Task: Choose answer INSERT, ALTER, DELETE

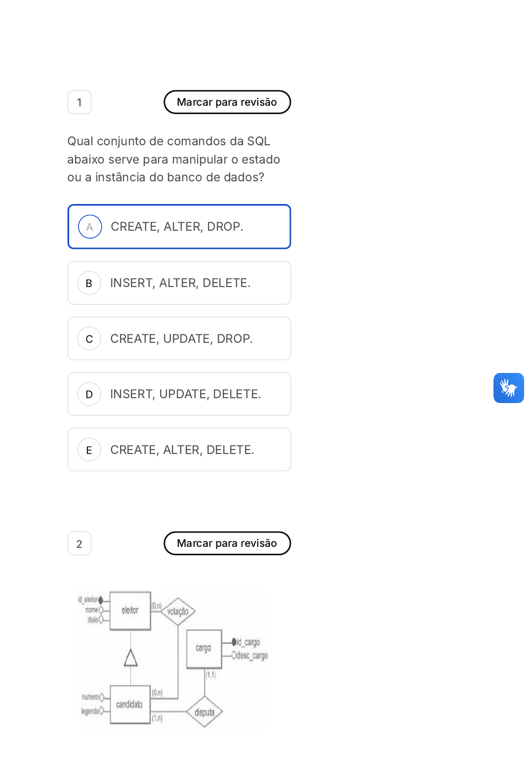Action: [180, 283]
